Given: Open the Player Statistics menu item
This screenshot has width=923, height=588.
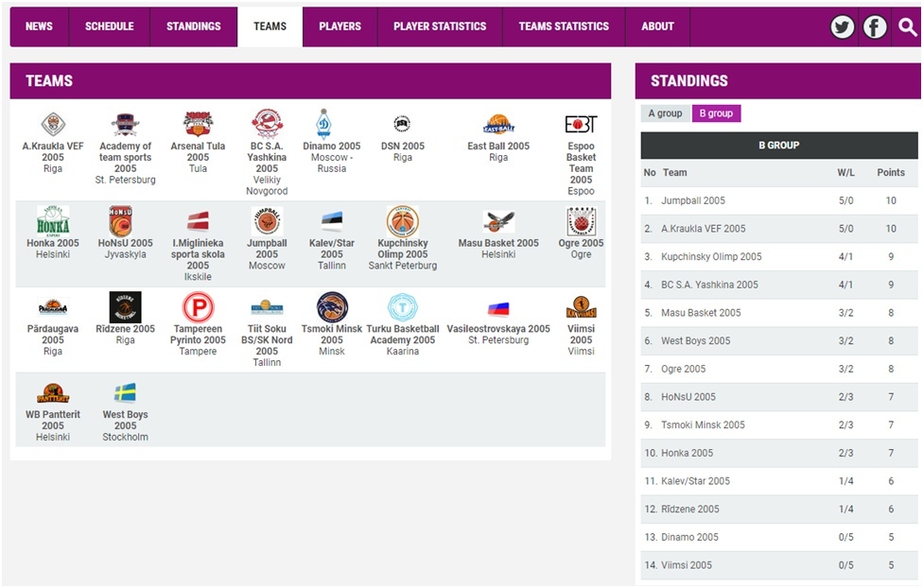Looking at the screenshot, I should tap(440, 26).
